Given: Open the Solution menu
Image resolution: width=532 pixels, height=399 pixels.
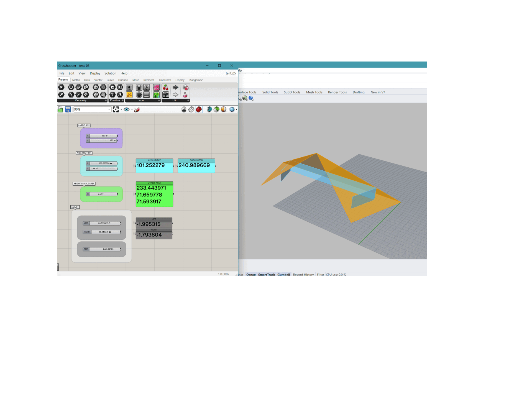Looking at the screenshot, I should click(x=110, y=73).
